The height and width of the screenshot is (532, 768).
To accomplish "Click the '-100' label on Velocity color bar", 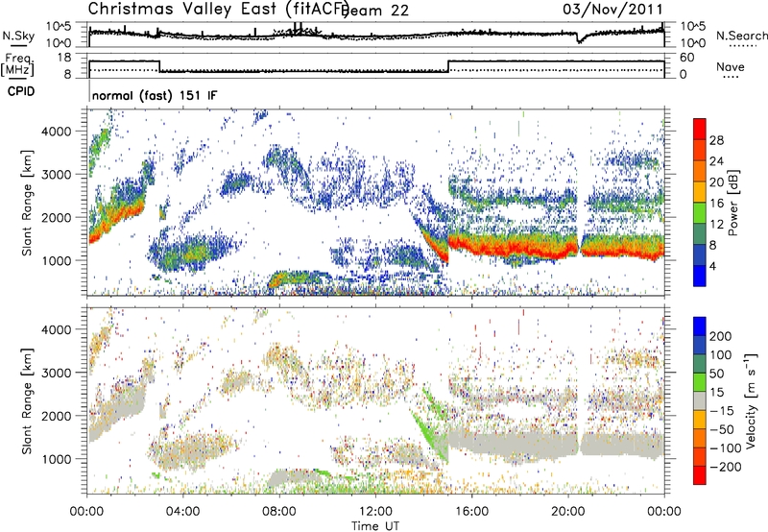I will click(726, 447).
